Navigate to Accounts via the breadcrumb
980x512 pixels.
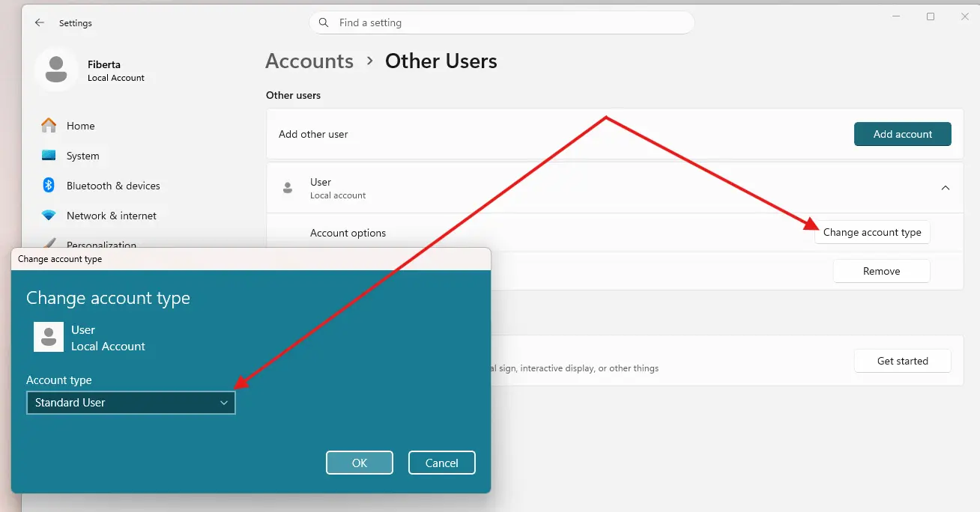click(x=309, y=61)
